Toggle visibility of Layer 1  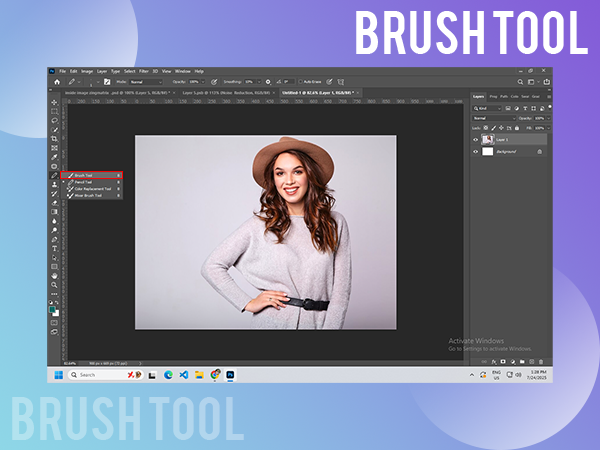pyautogui.click(x=476, y=140)
